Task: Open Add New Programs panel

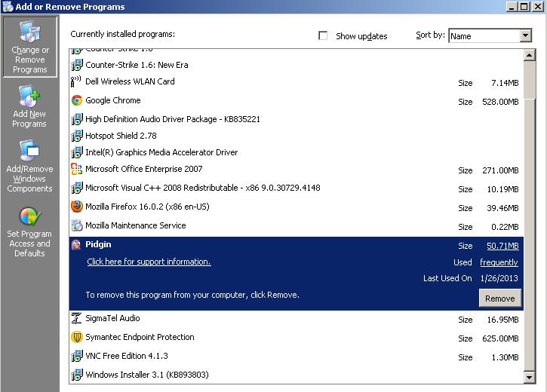Action: (x=29, y=107)
